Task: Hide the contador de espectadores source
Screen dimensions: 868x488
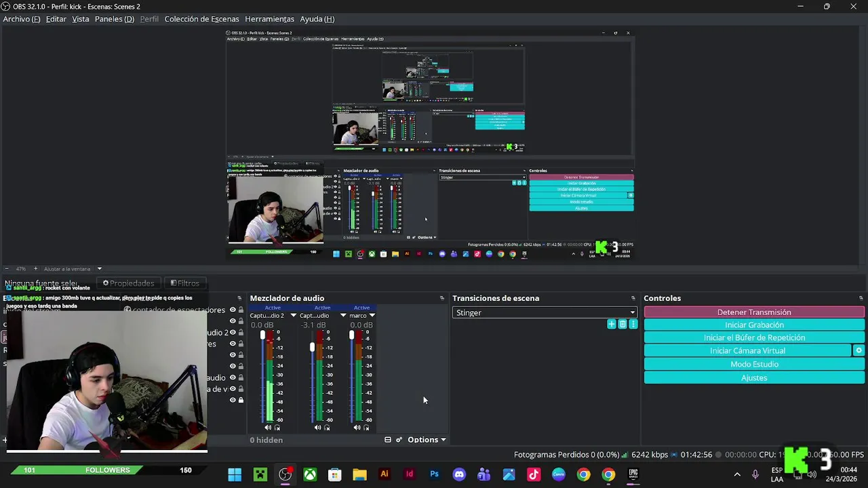Action: [x=233, y=310]
